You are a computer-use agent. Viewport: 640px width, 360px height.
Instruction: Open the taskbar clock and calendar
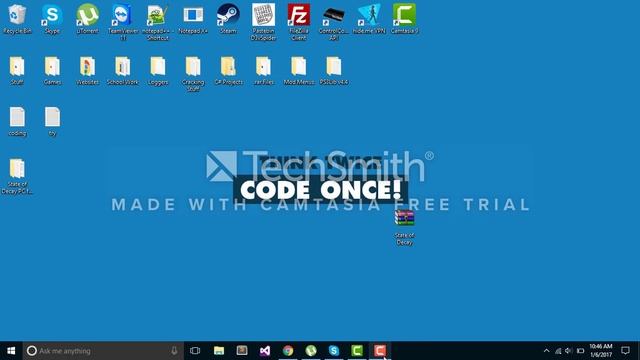[x=601, y=351]
